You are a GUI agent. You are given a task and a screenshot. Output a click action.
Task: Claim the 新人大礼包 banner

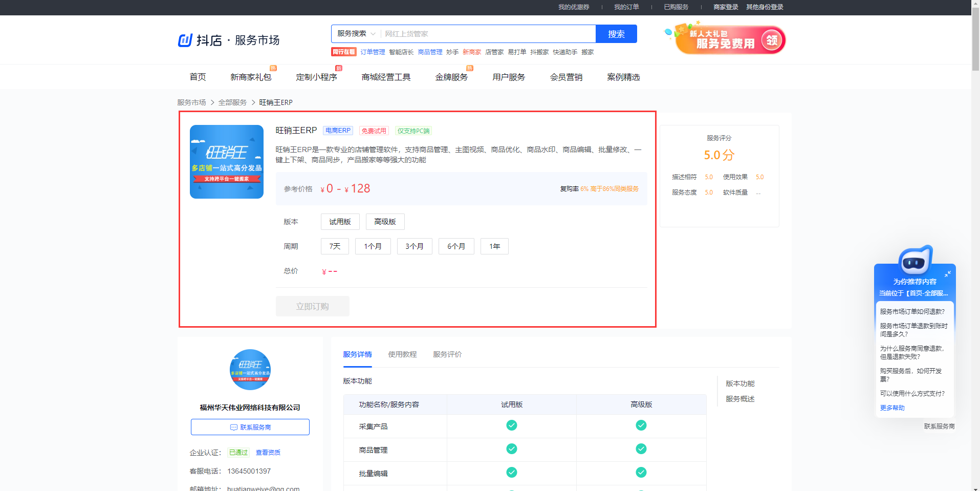[x=725, y=39]
